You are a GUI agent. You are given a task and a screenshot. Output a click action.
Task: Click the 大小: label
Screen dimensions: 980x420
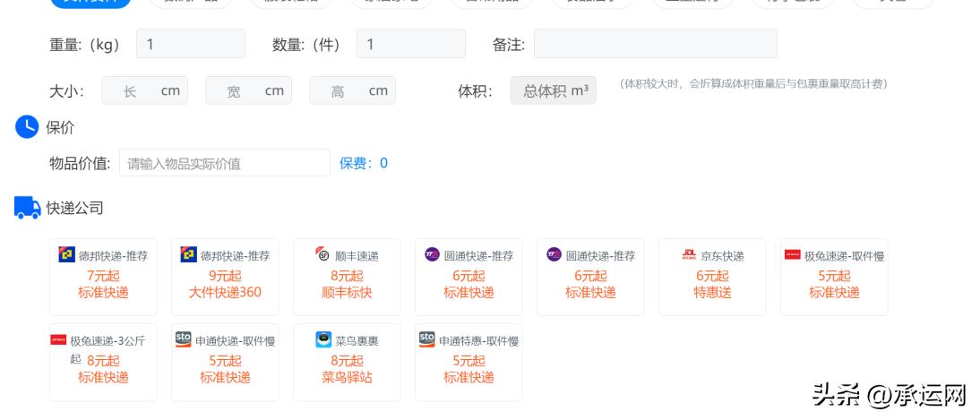tap(66, 91)
